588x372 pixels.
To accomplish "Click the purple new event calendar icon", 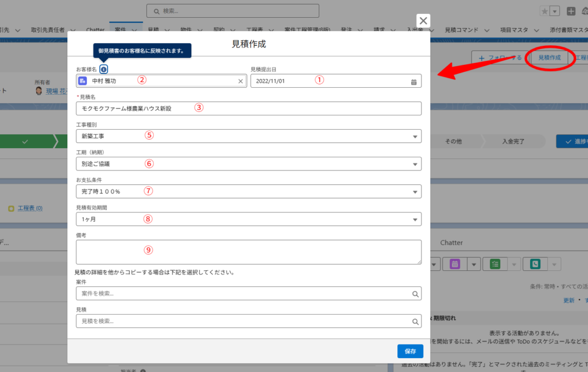I will click(455, 264).
